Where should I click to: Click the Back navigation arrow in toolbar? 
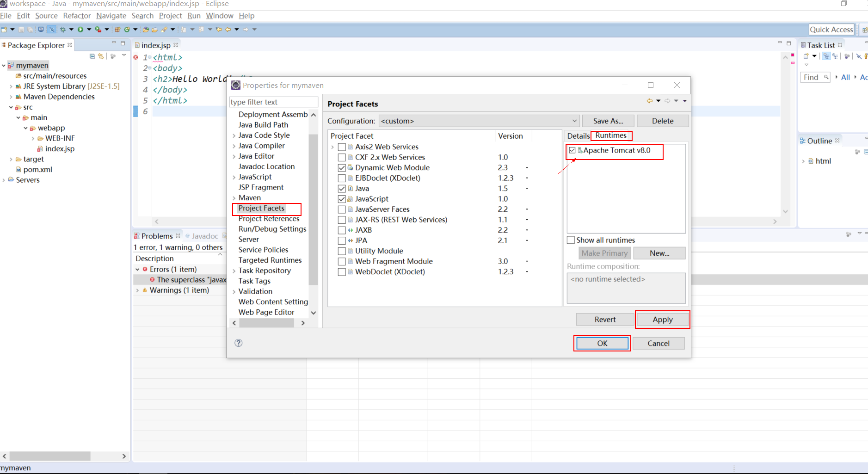click(x=228, y=30)
